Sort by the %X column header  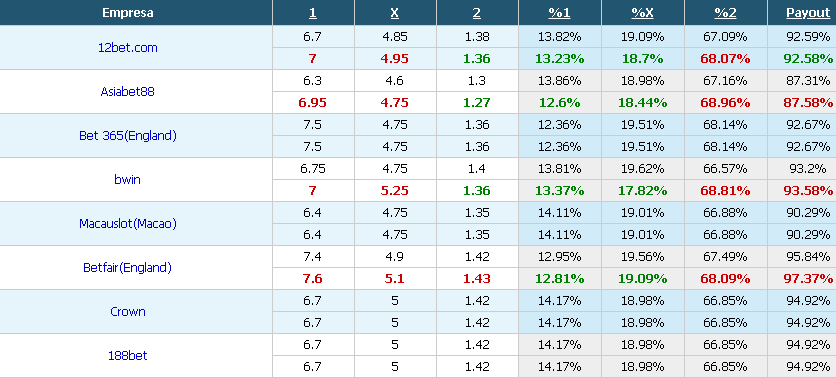642,13
